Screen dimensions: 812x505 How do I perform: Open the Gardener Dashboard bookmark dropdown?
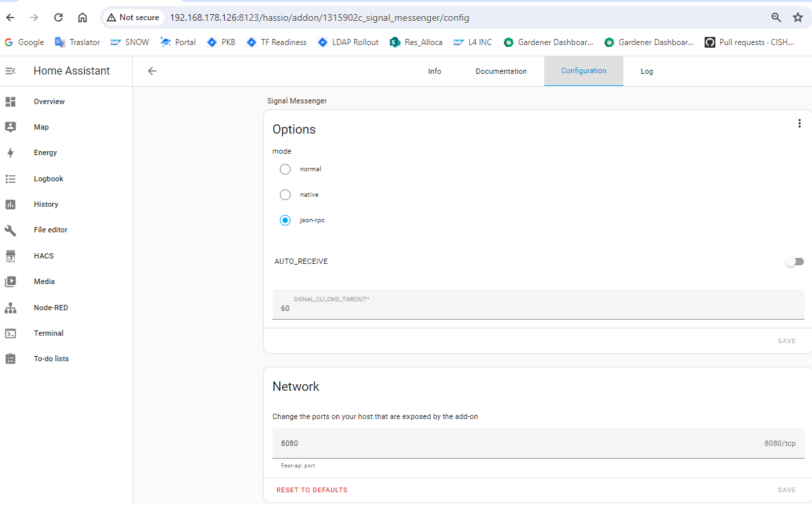pos(548,42)
